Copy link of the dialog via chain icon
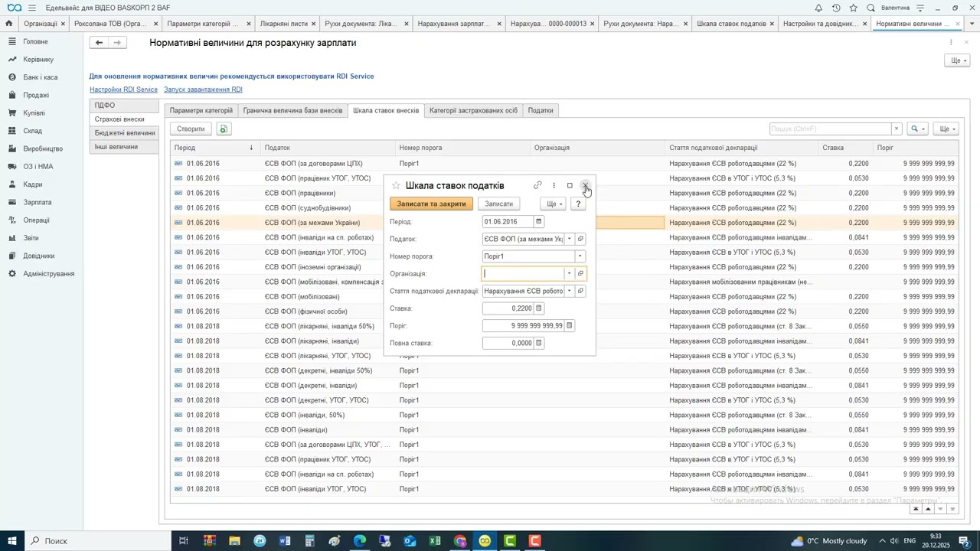 tap(537, 185)
